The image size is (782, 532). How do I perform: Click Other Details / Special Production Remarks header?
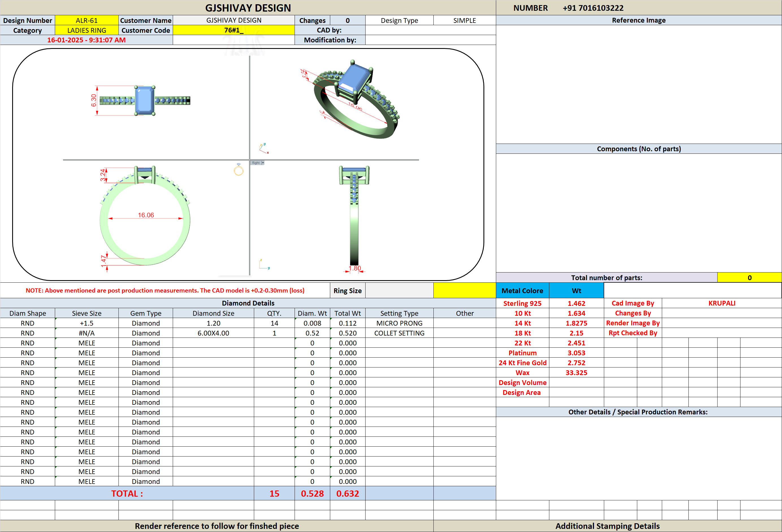[639, 412]
